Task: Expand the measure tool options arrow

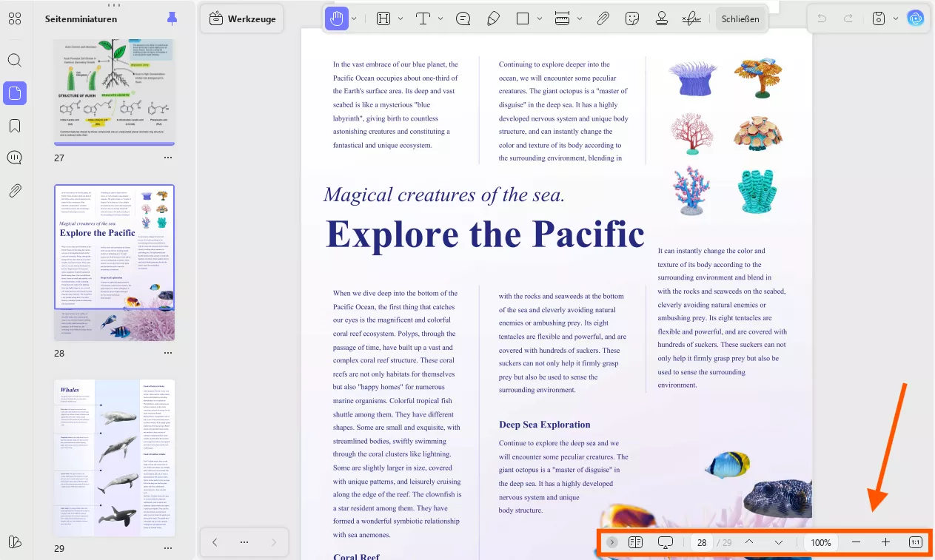Action: coord(580,18)
